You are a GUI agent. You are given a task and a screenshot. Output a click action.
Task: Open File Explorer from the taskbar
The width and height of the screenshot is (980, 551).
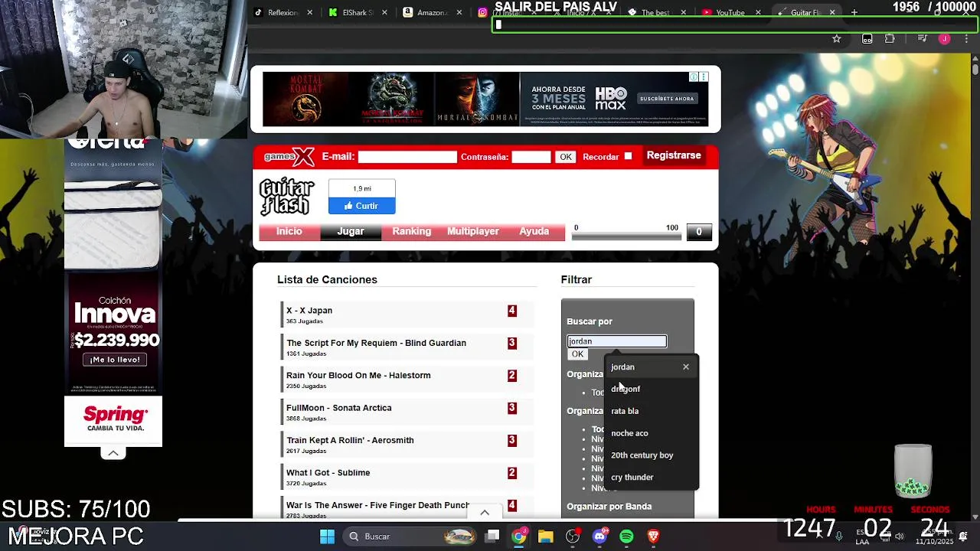click(x=546, y=536)
